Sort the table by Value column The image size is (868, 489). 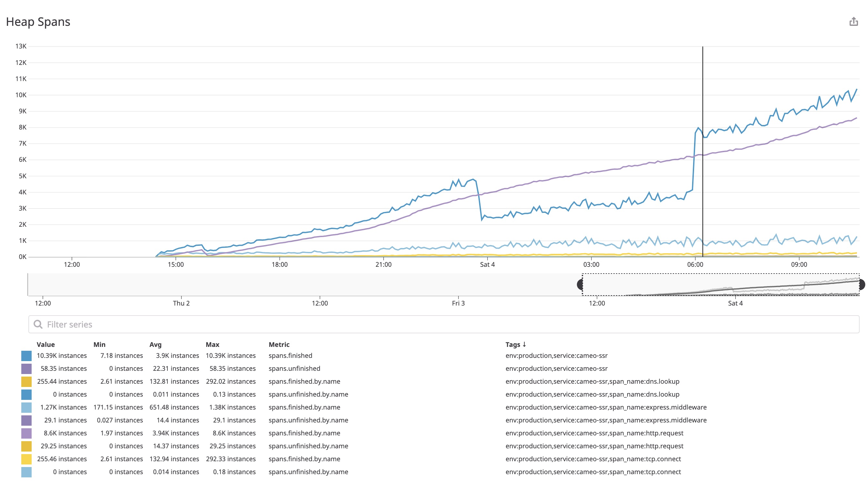46,344
